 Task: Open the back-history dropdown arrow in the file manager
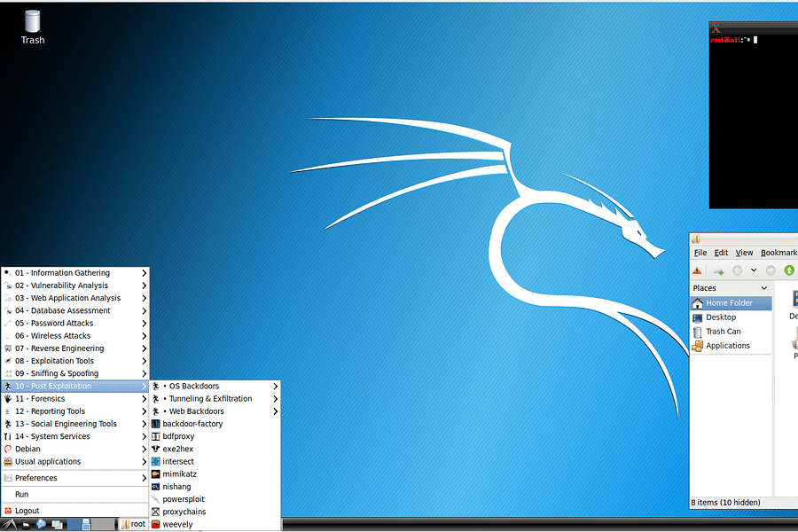[x=754, y=270]
